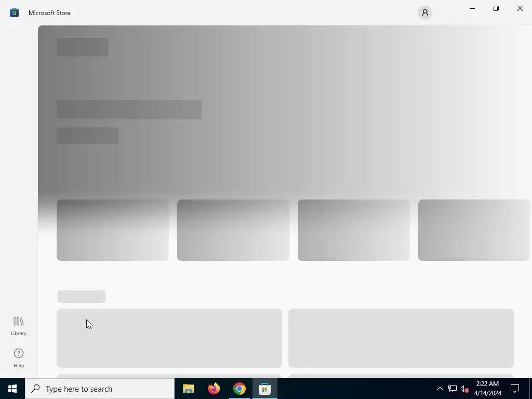The image size is (532, 399).
Task: Show hidden system tray icons
Action: pyautogui.click(x=440, y=389)
